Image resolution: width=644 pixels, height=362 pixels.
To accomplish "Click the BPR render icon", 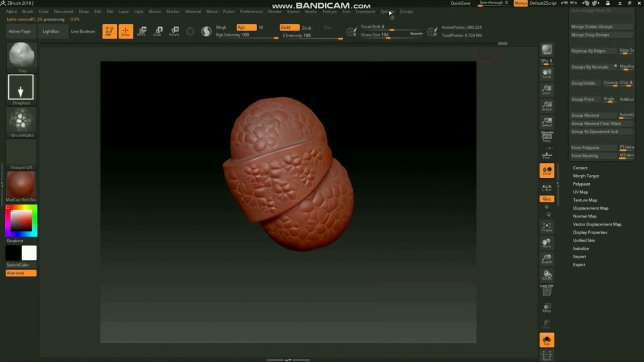I will (547, 50).
